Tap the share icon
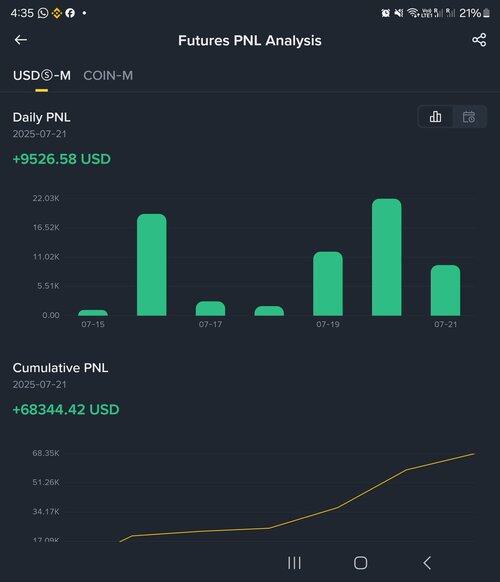500x582 pixels. coord(479,40)
